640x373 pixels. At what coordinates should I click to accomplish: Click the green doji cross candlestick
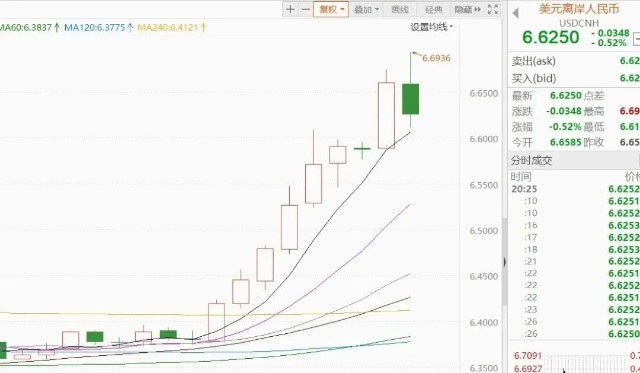coord(362,149)
